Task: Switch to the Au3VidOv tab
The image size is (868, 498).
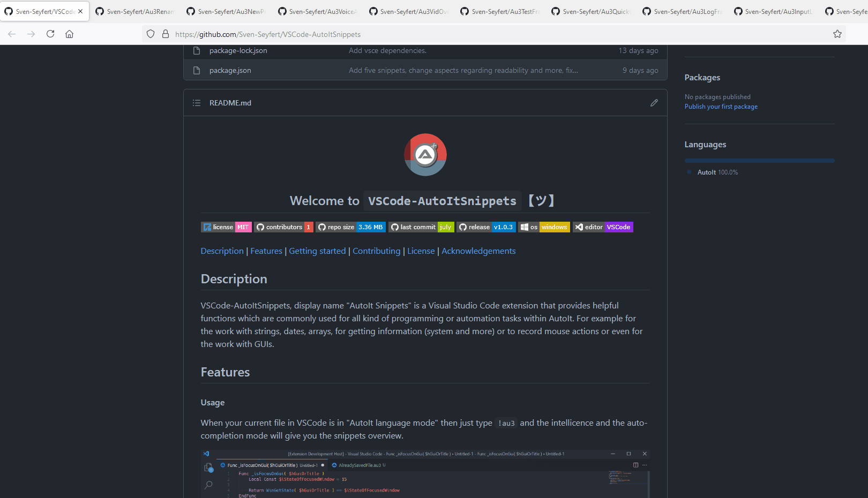Action: pos(408,11)
